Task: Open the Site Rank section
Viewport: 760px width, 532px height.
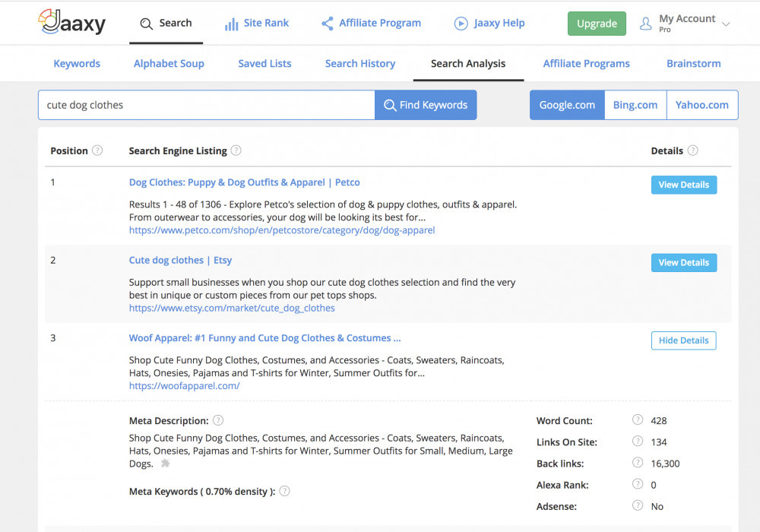Action: pyautogui.click(x=257, y=24)
